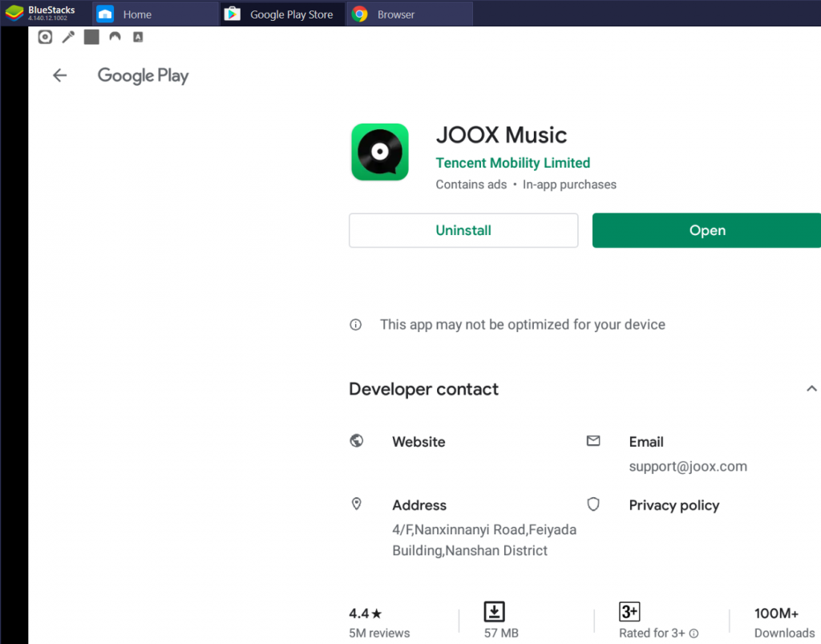Image resolution: width=821 pixels, height=644 pixels.
Task: Uninstall the JOOX Music app
Action: click(463, 230)
